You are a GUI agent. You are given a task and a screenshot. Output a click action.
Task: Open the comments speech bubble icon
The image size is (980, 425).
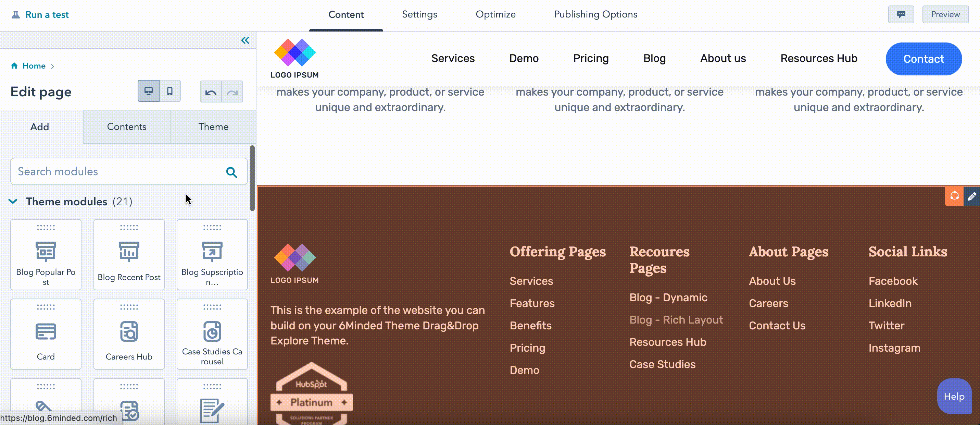click(x=901, y=14)
